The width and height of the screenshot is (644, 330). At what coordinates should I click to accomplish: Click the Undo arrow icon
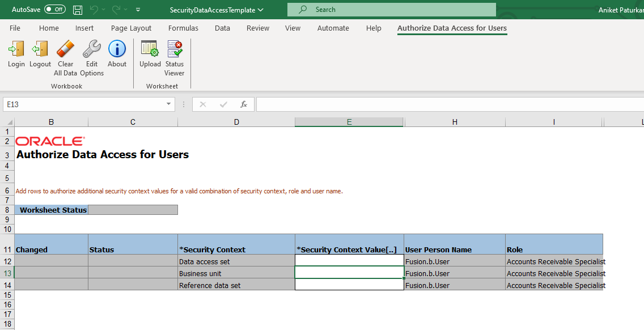[95, 10]
